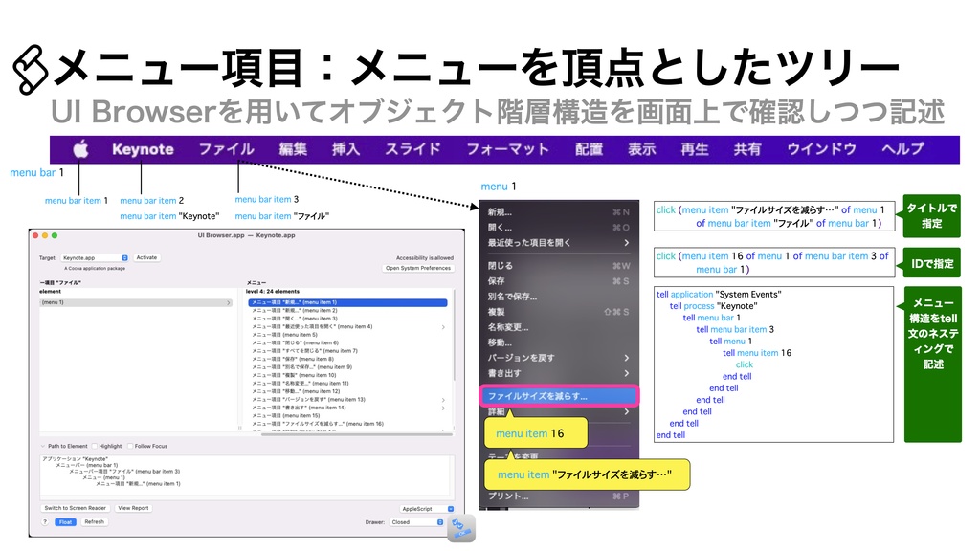980x551 pixels.
Task: Open help via the question mark button
Action: pos(44,521)
